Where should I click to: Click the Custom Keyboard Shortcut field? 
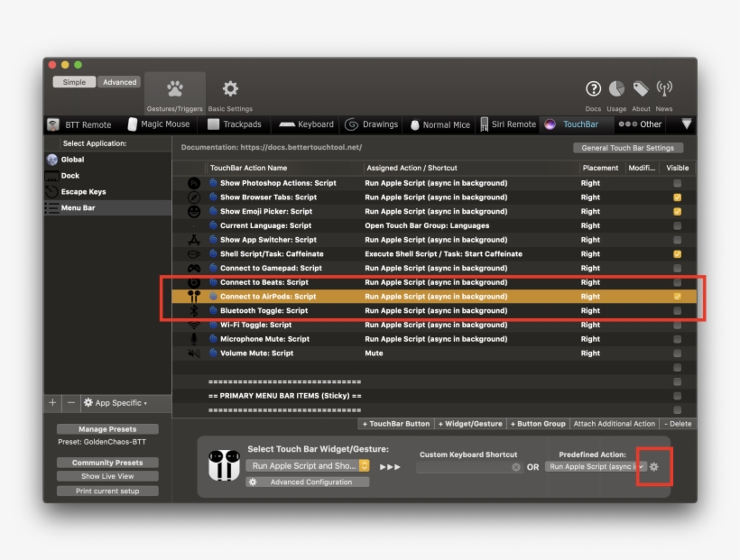click(465, 467)
